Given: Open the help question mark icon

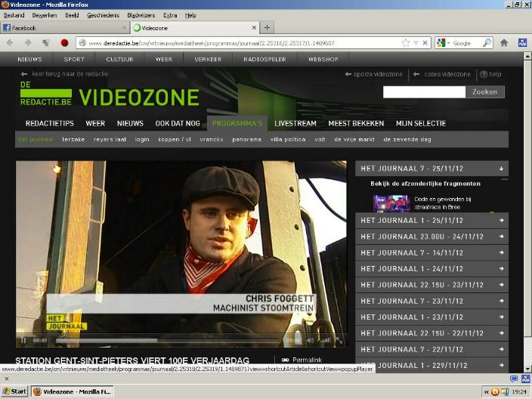Looking at the screenshot, I should click(484, 74).
